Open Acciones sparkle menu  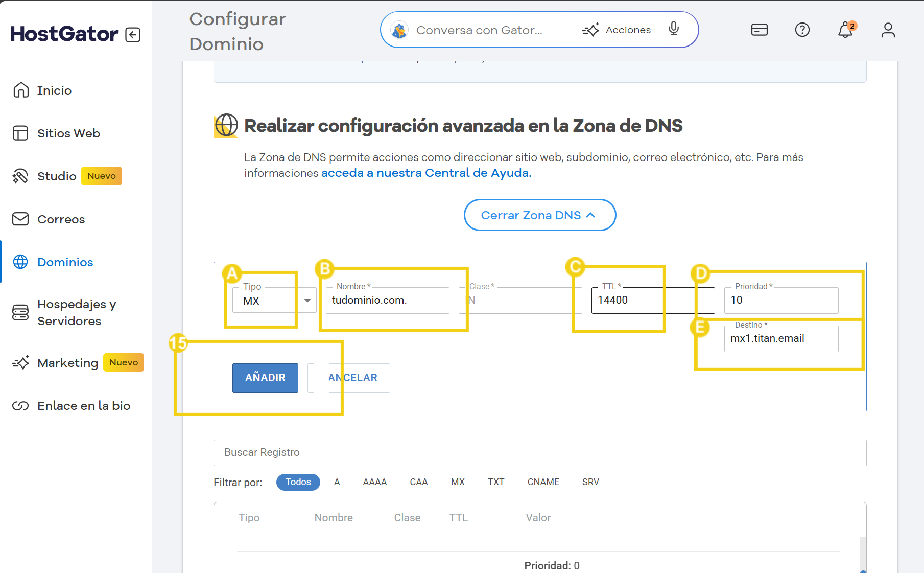617,30
